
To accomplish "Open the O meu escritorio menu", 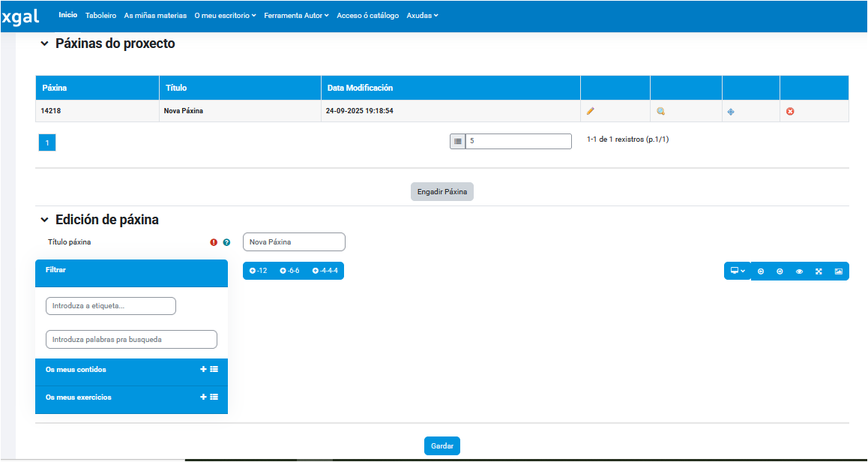I will (225, 15).
